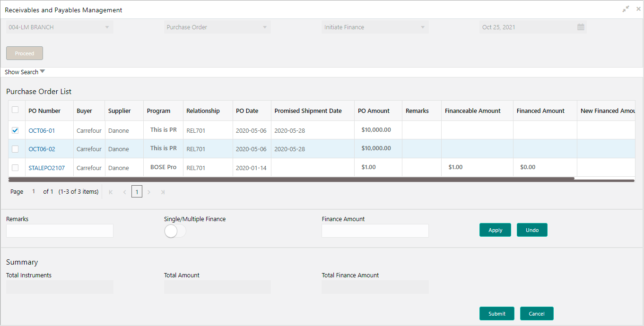The image size is (644, 326).
Task: Select page 1 in pagination
Action: pos(137,192)
